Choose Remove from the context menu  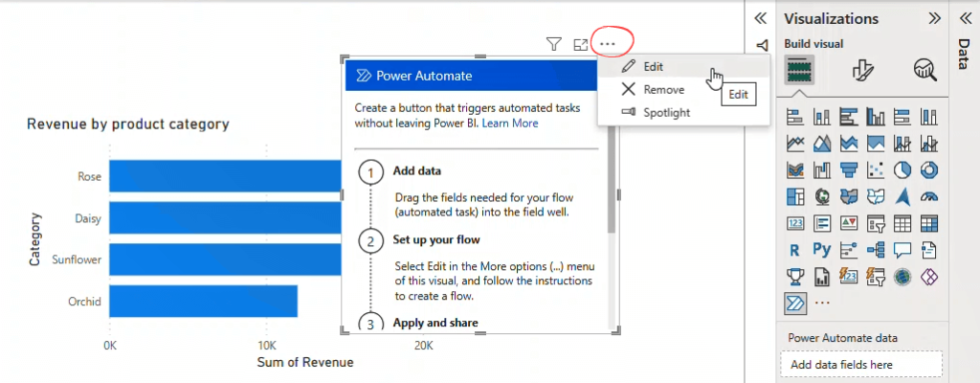683,89
